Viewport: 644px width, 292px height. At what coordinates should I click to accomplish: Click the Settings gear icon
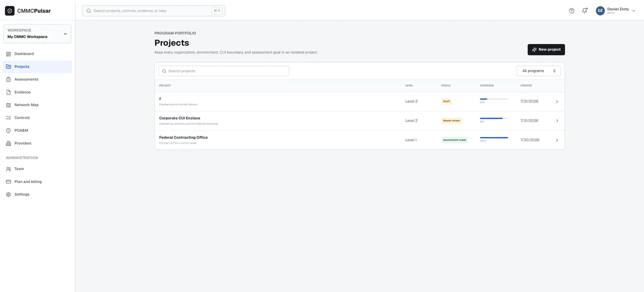pos(9,195)
